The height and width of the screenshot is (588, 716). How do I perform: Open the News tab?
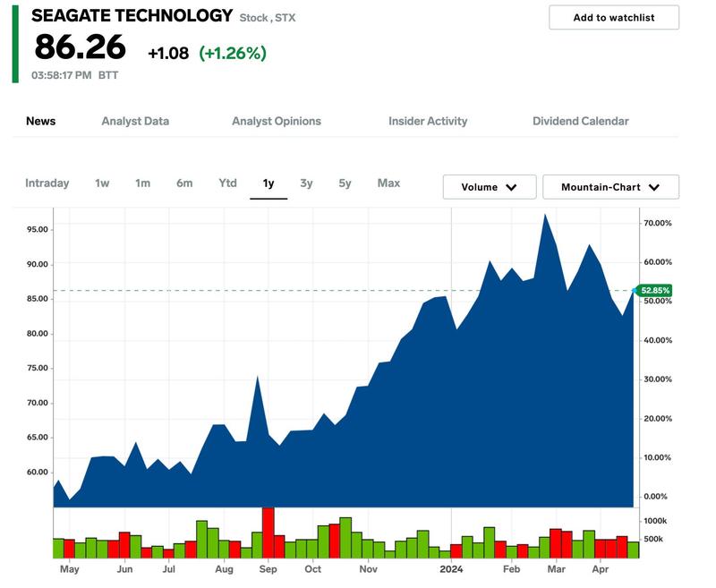coord(40,121)
